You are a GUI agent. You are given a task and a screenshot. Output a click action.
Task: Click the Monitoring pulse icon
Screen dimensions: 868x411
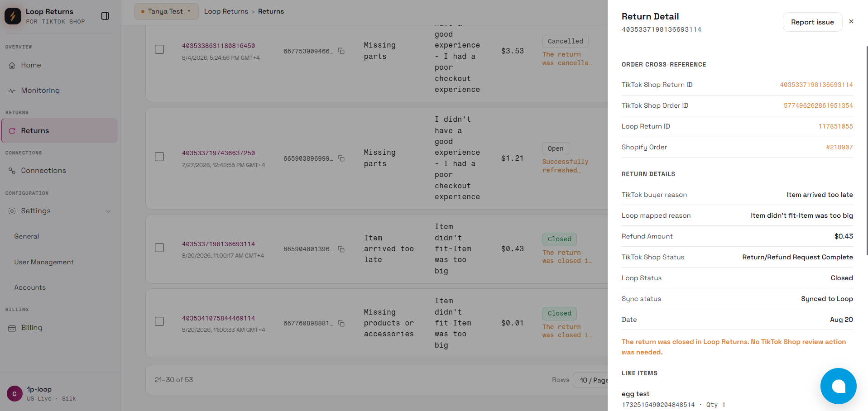12,91
